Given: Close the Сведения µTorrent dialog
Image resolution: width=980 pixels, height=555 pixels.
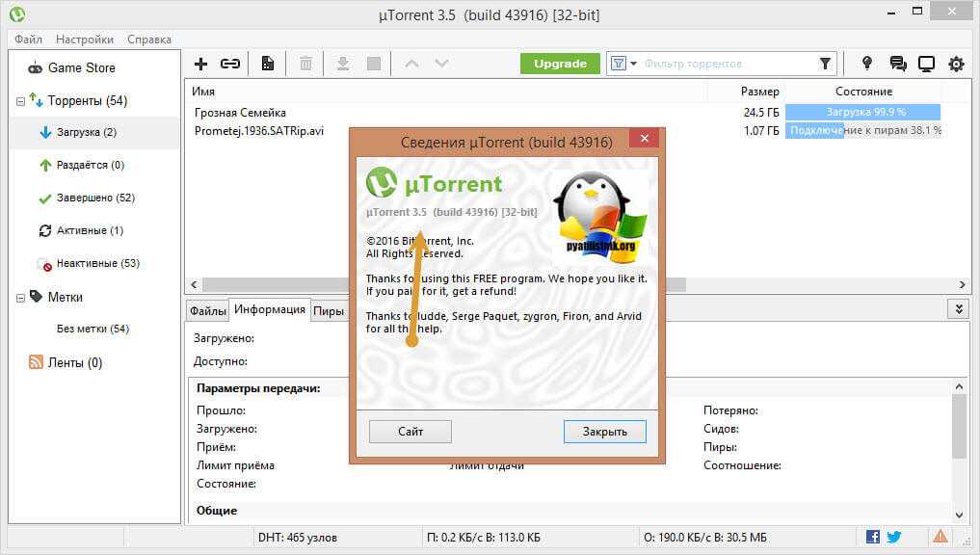Looking at the screenshot, I should coord(645,138).
